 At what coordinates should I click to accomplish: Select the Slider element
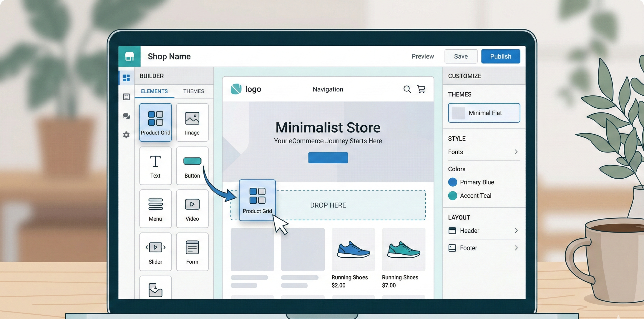tap(155, 252)
